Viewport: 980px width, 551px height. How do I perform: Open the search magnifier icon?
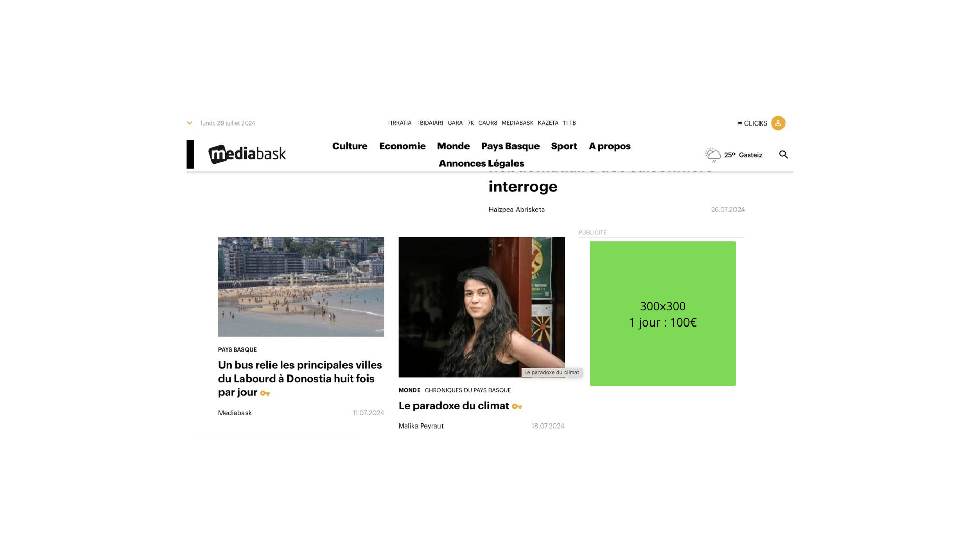[x=783, y=154]
